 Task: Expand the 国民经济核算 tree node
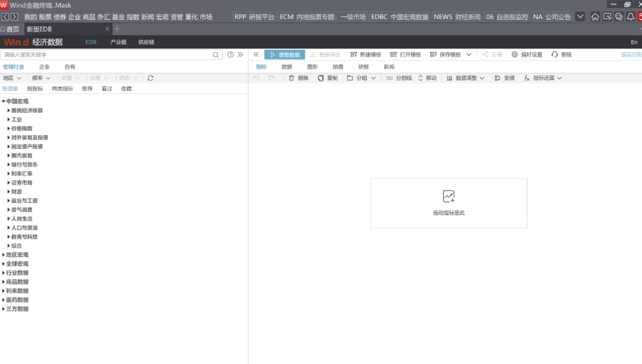tap(8, 110)
